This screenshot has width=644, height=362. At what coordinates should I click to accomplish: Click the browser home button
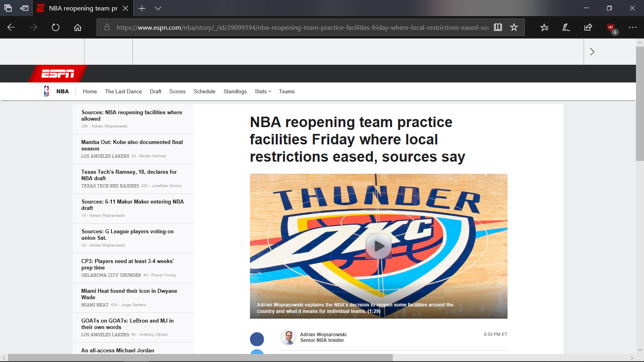(78, 27)
